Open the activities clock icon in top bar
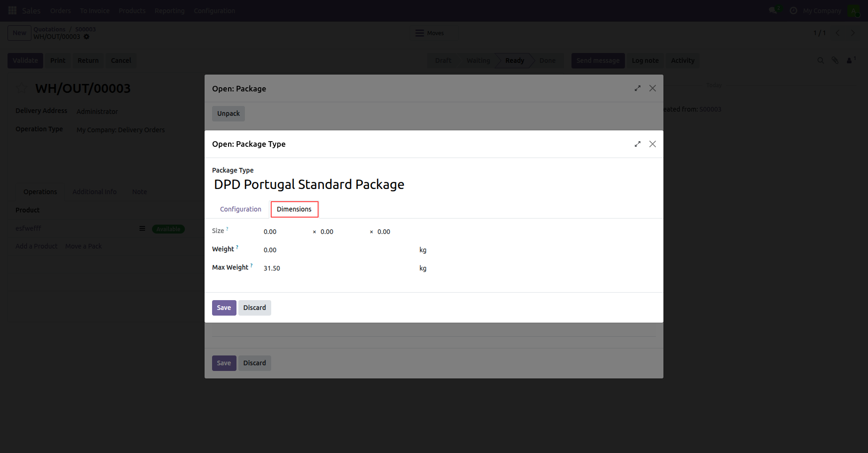 (x=793, y=10)
